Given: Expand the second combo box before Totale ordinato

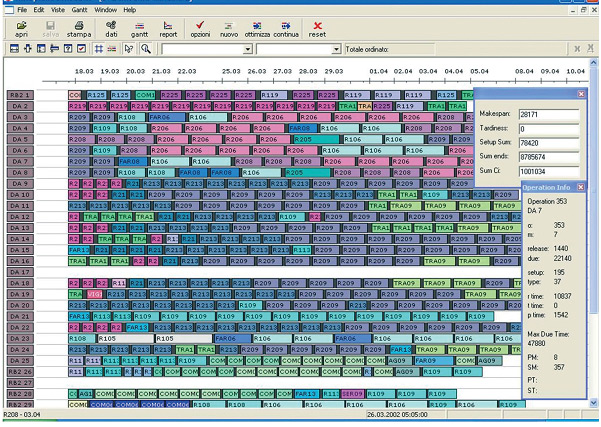Looking at the screenshot, I should [336, 48].
